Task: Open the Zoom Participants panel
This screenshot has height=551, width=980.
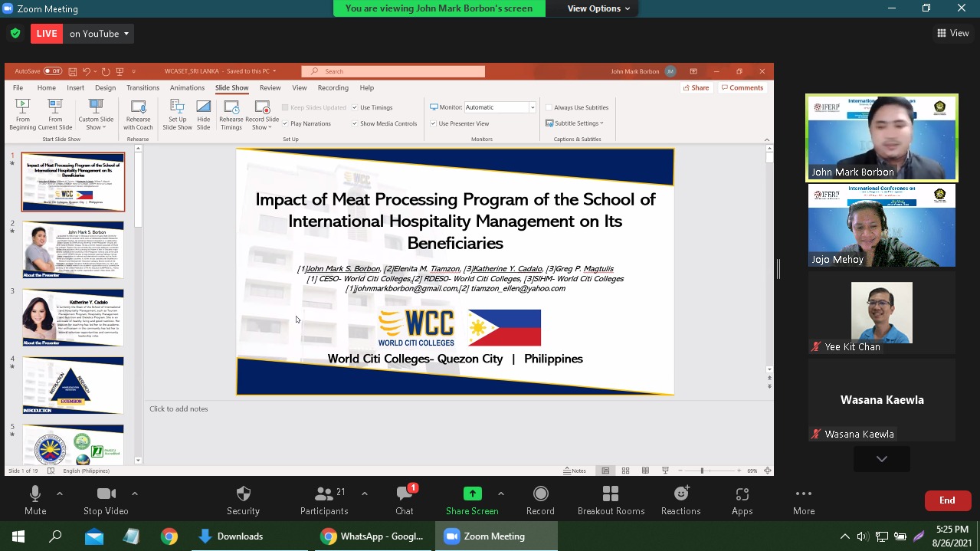Action: tap(324, 500)
